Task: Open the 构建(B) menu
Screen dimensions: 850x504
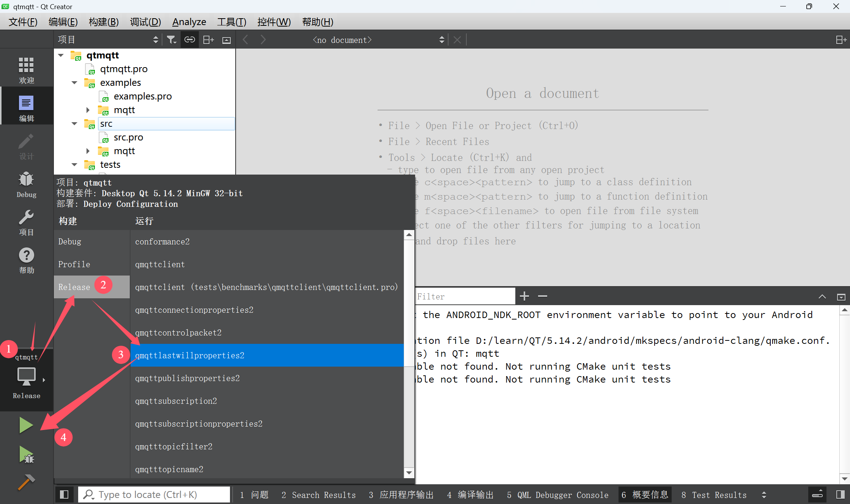Action: [x=104, y=22]
